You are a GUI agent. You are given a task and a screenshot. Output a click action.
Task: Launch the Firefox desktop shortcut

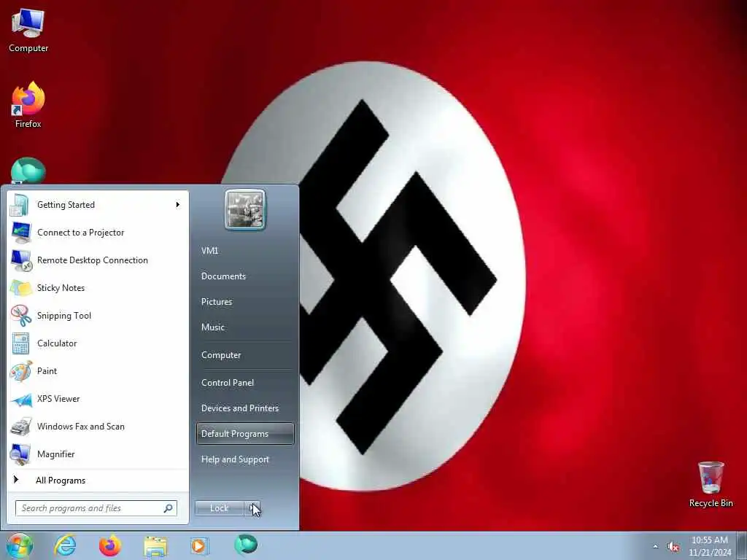(28, 105)
